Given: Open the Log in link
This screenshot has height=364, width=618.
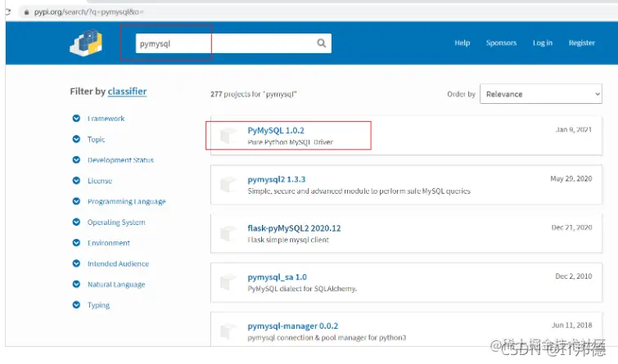Looking at the screenshot, I should point(543,43).
